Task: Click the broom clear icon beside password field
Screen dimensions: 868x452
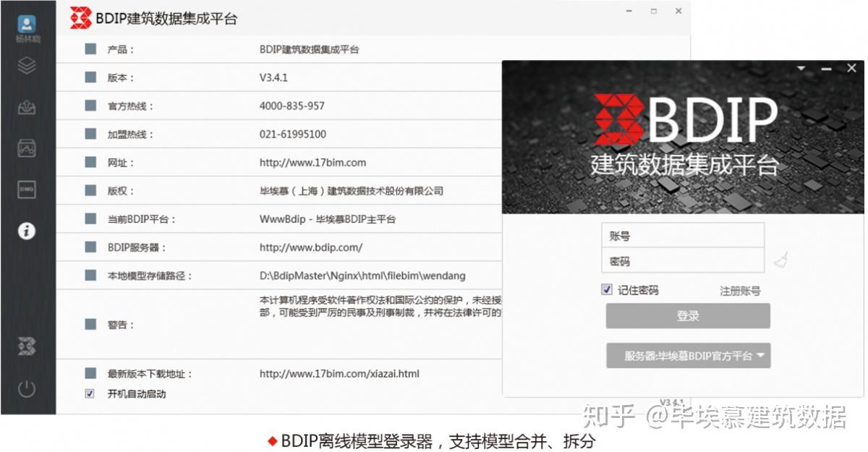Action: pyautogui.click(x=780, y=260)
